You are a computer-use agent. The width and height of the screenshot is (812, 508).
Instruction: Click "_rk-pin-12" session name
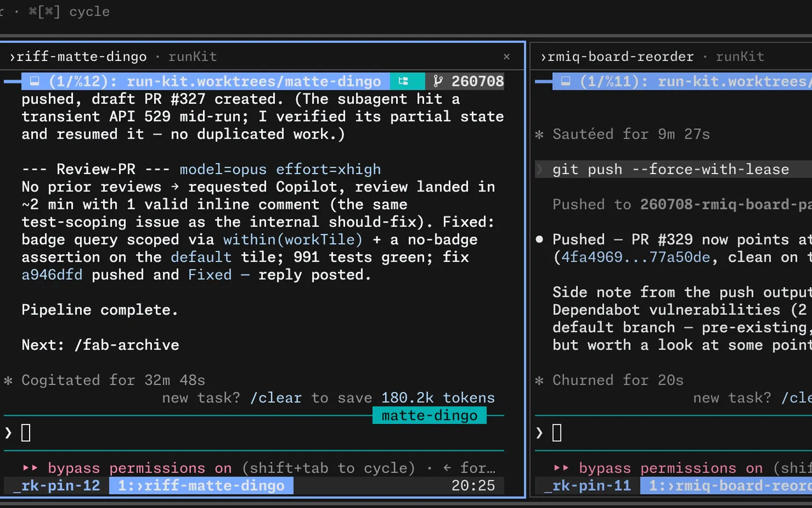(x=57, y=486)
